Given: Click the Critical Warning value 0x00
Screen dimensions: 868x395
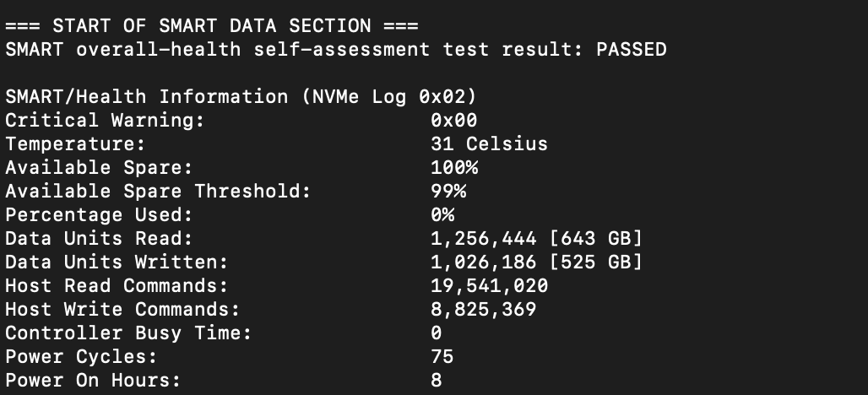Looking at the screenshot, I should pos(453,120).
